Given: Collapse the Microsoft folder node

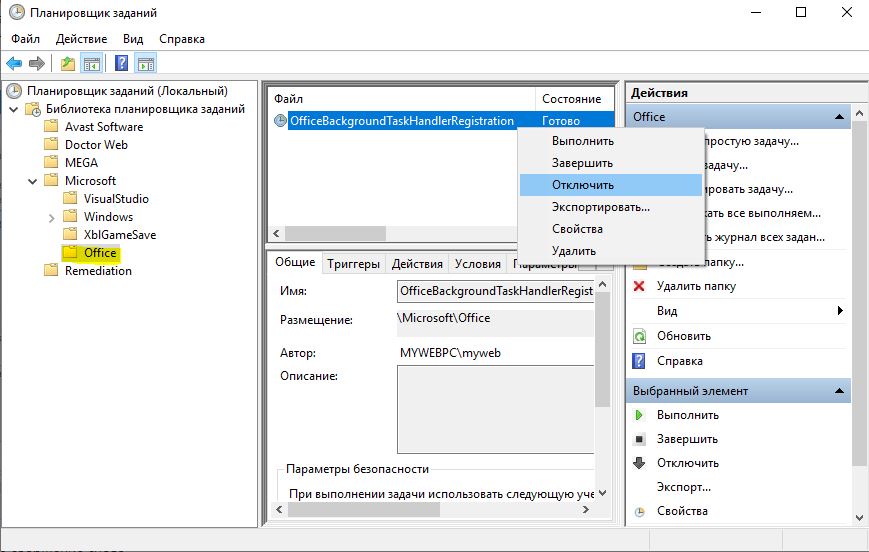Looking at the screenshot, I should 33,181.
